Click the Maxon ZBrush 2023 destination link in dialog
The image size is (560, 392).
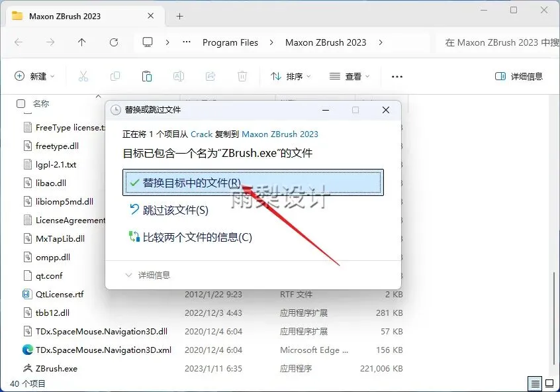pos(279,134)
